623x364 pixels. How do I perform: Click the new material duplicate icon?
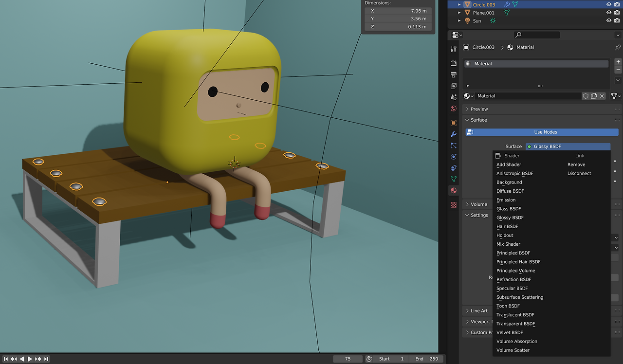pyautogui.click(x=594, y=96)
